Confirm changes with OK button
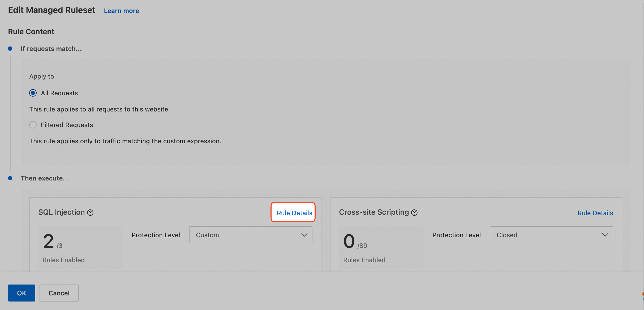Image resolution: width=644 pixels, height=310 pixels. (22, 293)
